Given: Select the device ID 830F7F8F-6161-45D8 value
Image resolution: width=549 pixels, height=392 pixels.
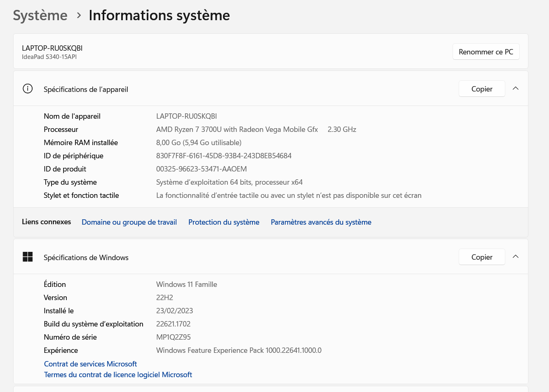Looking at the screenshot, I should pyautogui.click(x=224, y=156).
